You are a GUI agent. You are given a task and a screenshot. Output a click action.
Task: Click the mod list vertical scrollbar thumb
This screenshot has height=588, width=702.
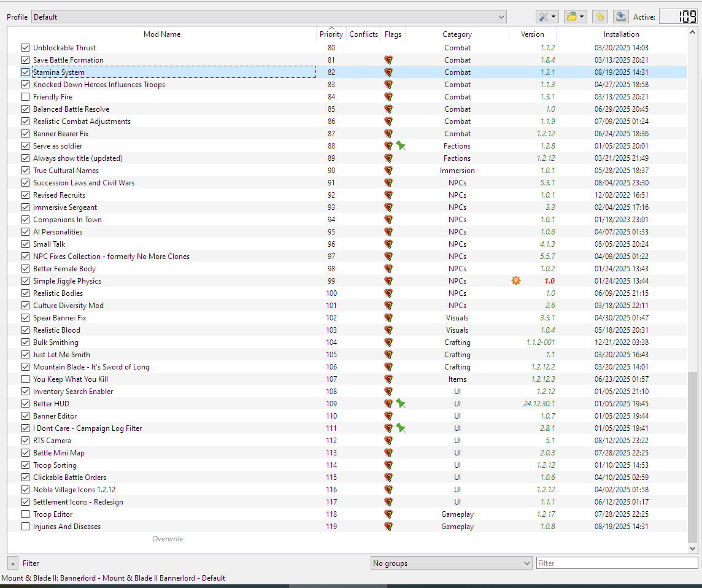692,456
